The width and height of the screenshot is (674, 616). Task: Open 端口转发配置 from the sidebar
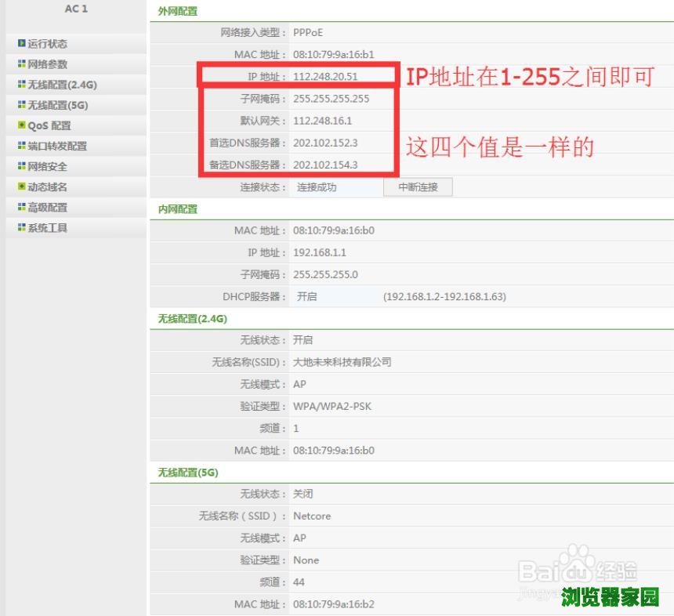pyautogui.click(x=57, y=146)
